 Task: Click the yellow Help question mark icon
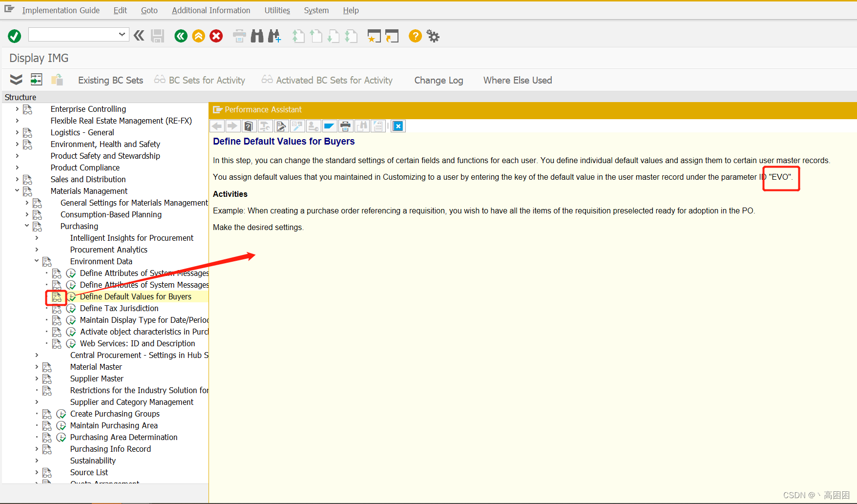(x=415, y=36)
